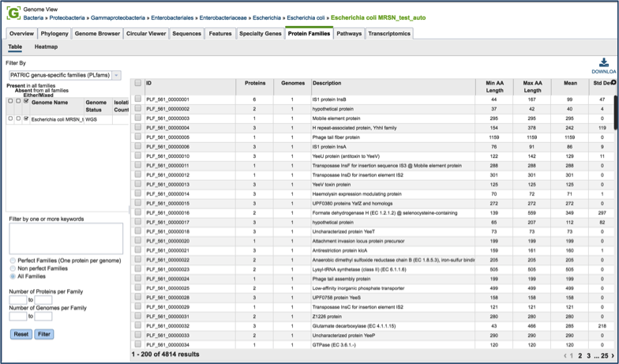The image size is (619, 364).
Task: Toggle Either/Mixed checkbox for Escherichia coli MRSN row
Action: pos(26,118)
